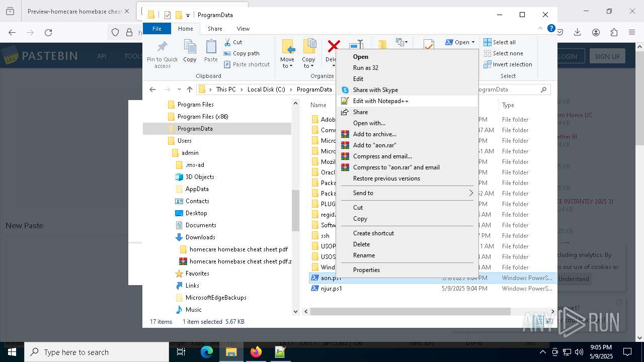644x362 pixels.
Task: Choose Restore previous versions
Action: coord(407,178)
